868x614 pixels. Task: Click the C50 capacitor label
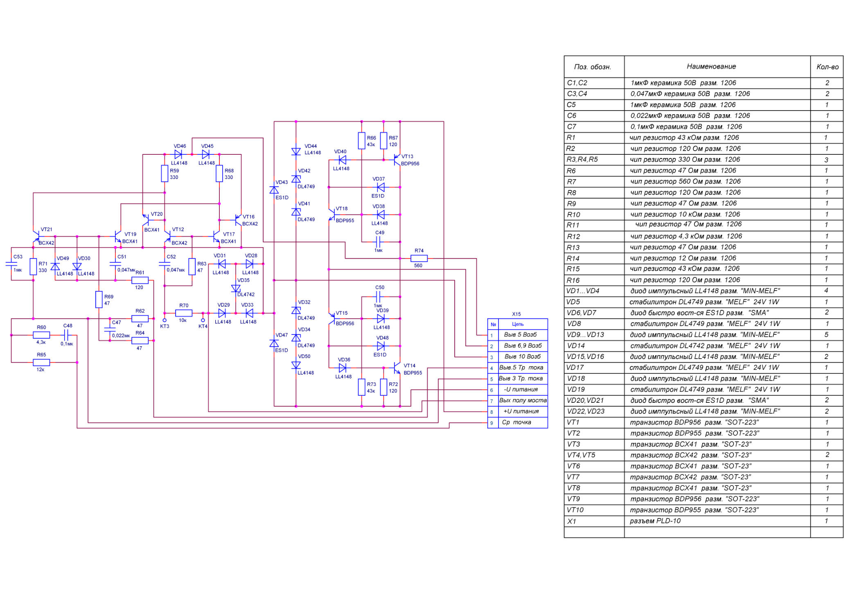click(380, 287)
